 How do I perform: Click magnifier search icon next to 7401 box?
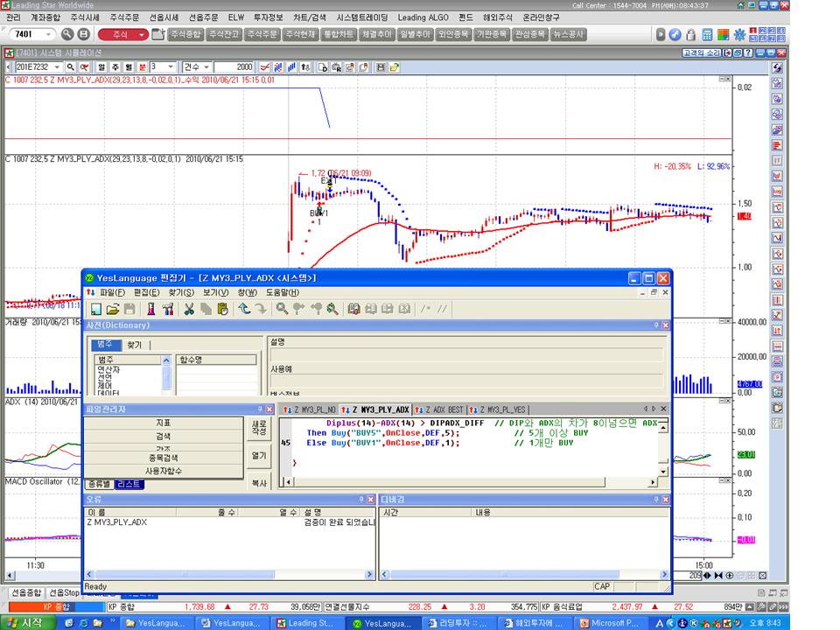(67, 34)
